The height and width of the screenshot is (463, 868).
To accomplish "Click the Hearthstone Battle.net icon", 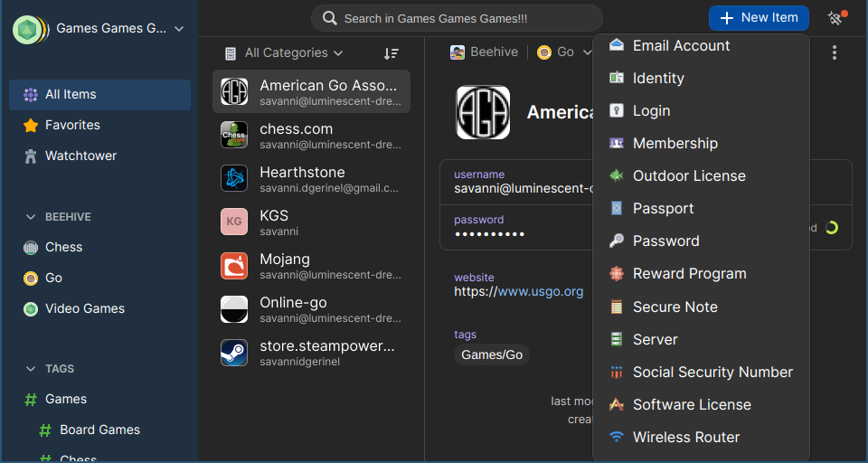I will pos(234,178).
